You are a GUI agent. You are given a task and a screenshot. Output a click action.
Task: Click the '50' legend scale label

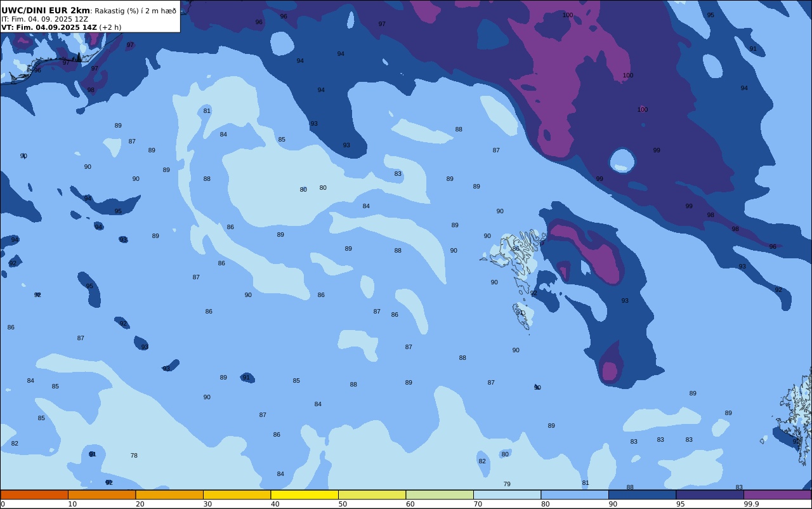pyautogui.click(x=343, y=504)
